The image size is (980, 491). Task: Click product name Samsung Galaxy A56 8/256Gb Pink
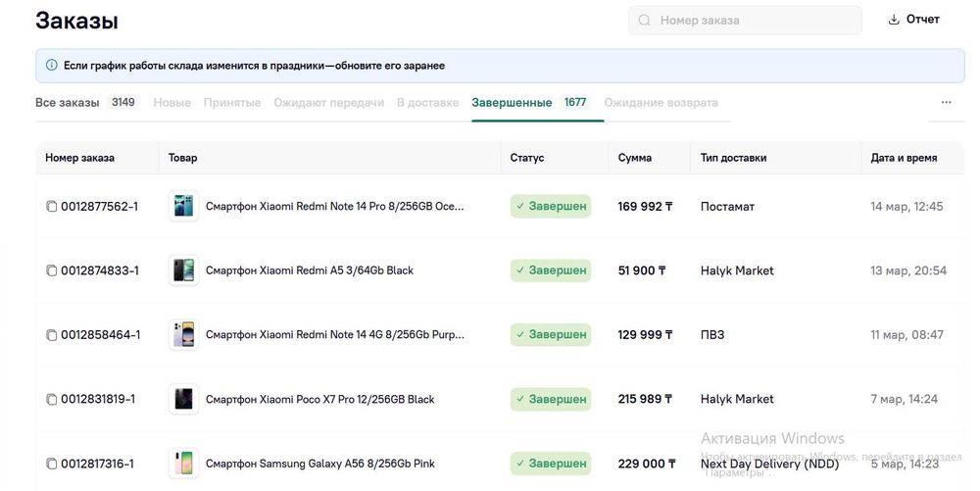tap(320, 464)
